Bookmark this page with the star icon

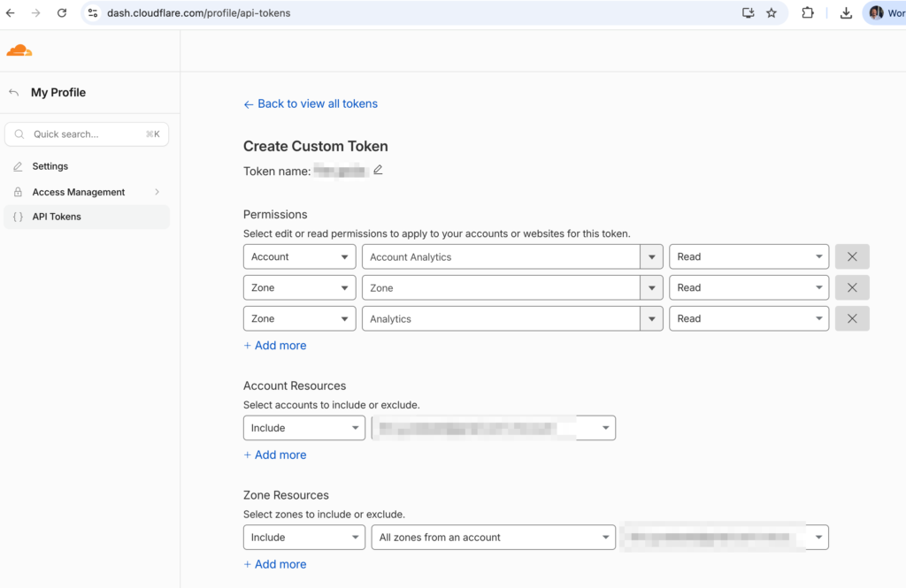click(x=772, y=12)
